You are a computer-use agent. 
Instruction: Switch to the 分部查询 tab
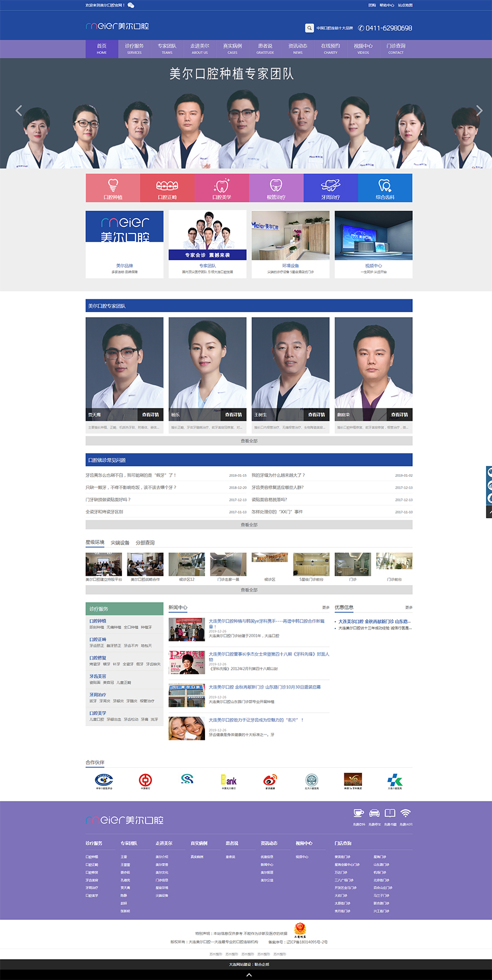[x=145, y=543]
